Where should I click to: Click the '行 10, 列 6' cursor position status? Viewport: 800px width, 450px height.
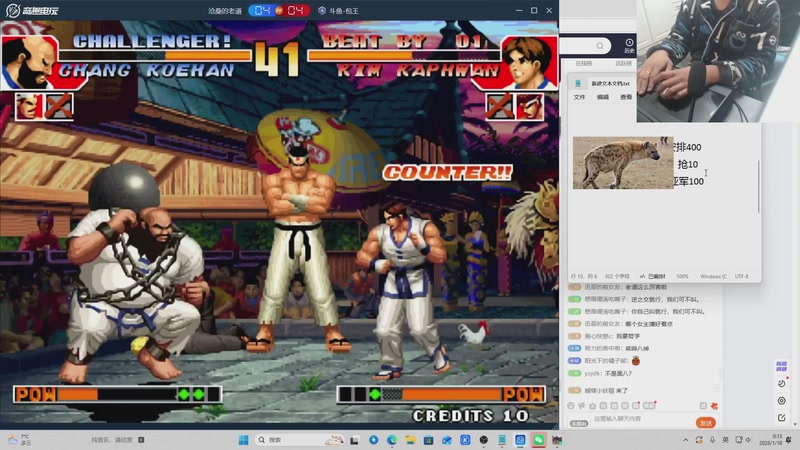pyautogui.click(x=585, y=277)
